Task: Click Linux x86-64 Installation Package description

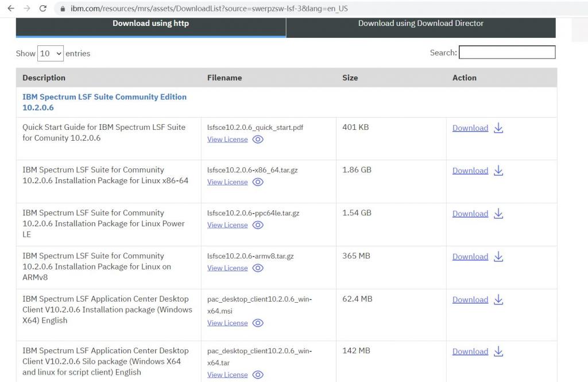Action: tap(106, 175)
